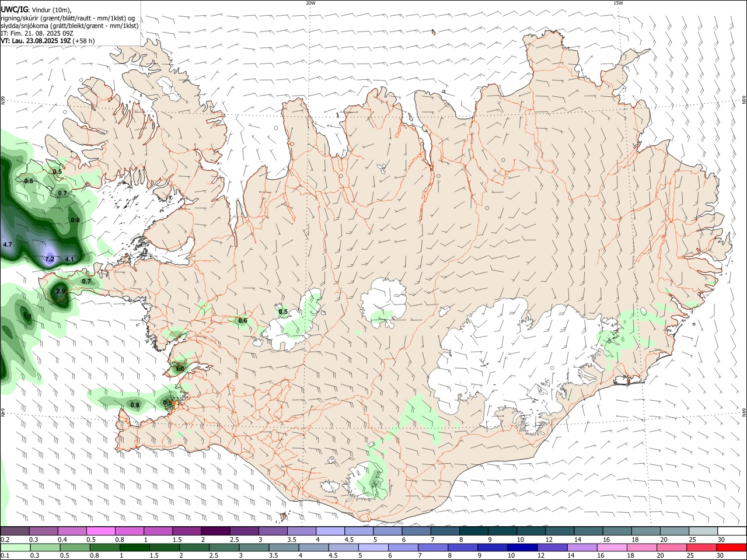Select the darkest purple 2 swatch in upper legend
Screen dimensions: 747x560
[215, 531]
